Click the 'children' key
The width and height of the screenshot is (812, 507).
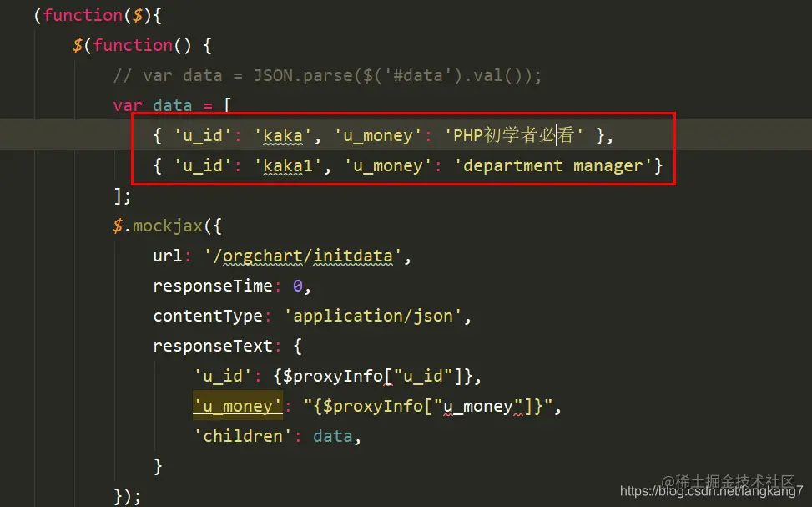[x=242, y=436]
